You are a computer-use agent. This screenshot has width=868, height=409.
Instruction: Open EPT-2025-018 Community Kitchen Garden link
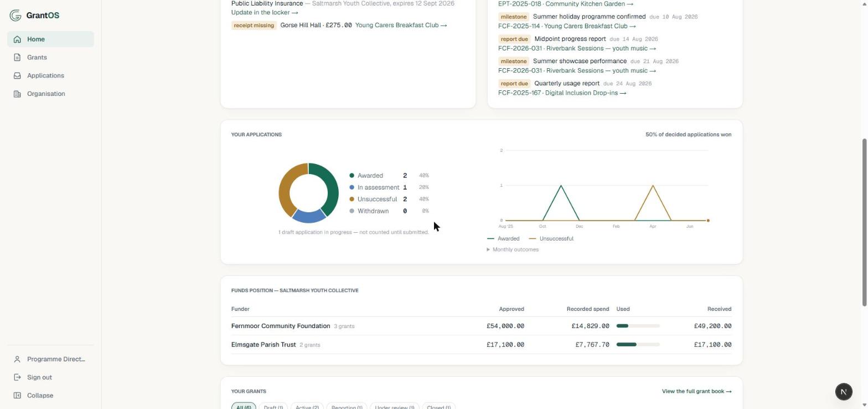[566, 4]
